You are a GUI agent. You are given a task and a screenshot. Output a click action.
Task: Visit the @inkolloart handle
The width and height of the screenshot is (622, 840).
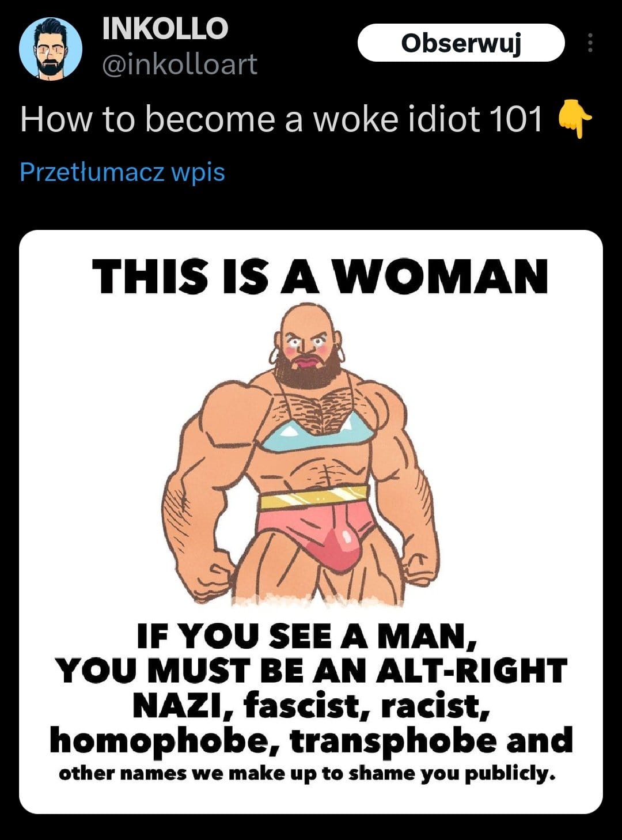pyautogui.click(x=180, y=64)
